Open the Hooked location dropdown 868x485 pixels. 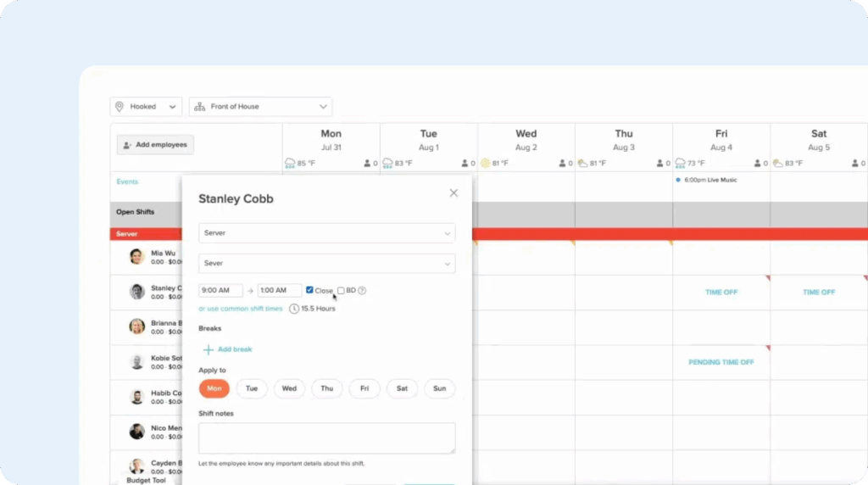(146, 106)
